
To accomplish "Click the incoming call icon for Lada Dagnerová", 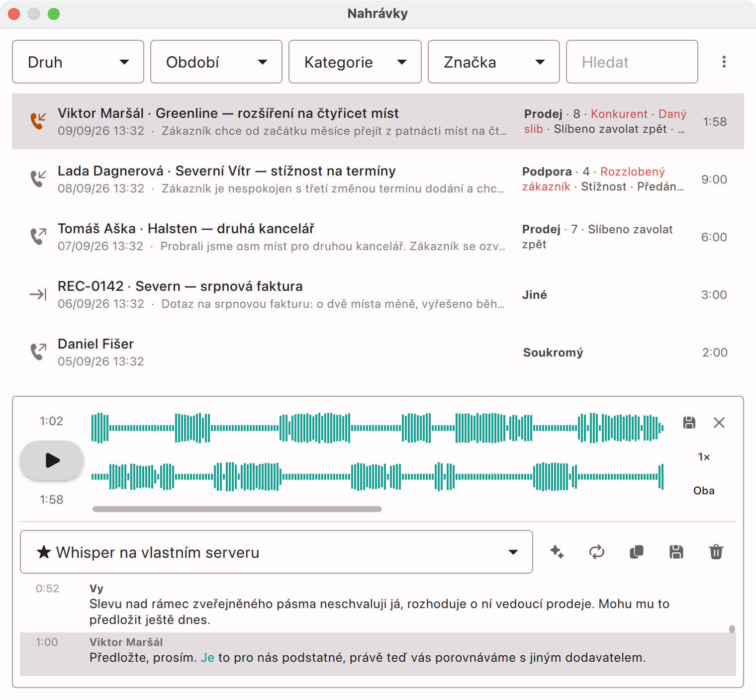I will click(38, 178).
